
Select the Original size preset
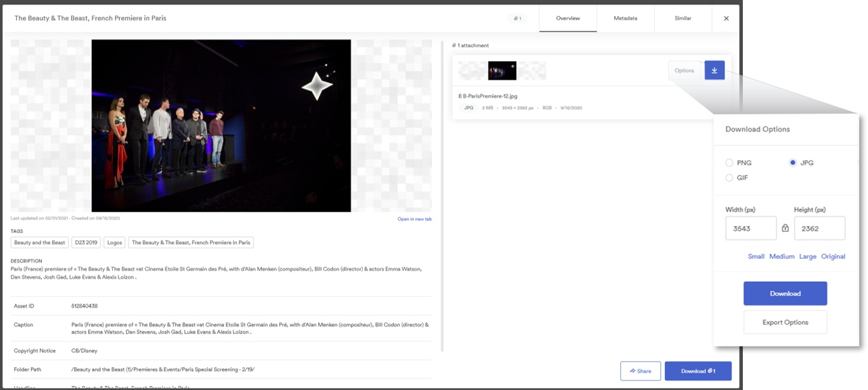pos(833,256)
